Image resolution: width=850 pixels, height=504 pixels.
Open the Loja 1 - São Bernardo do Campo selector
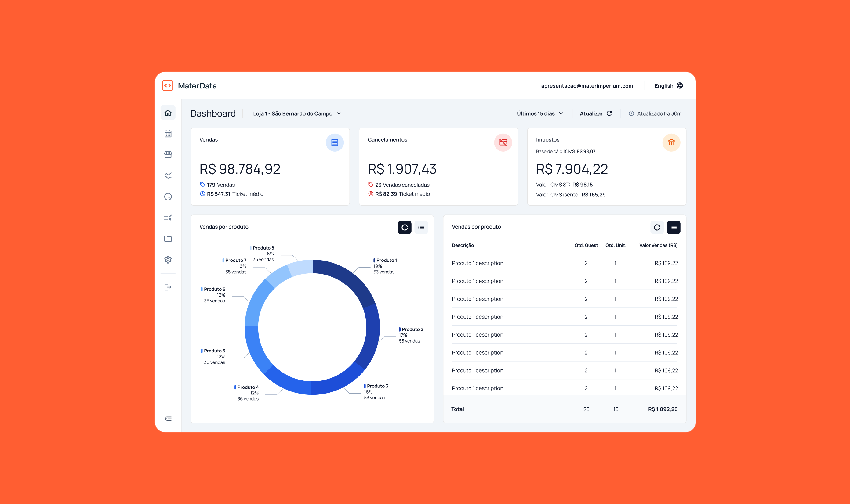point(296,113)
